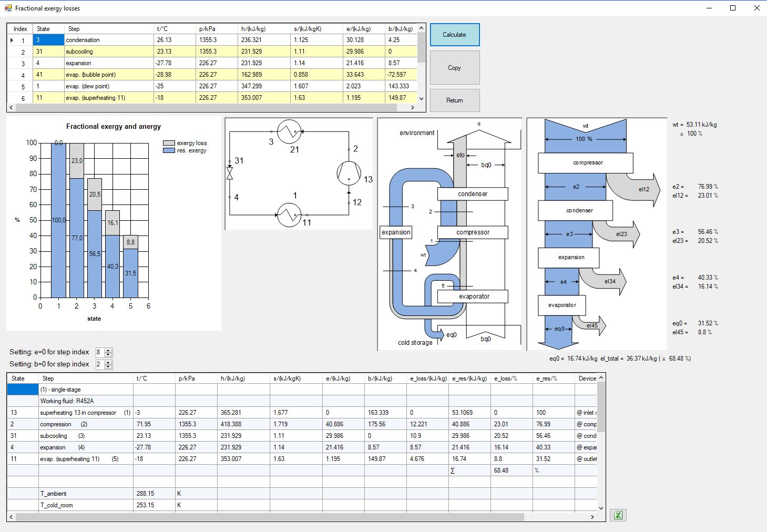Increase the e=0 step index with the up arrow

point(108,350)
